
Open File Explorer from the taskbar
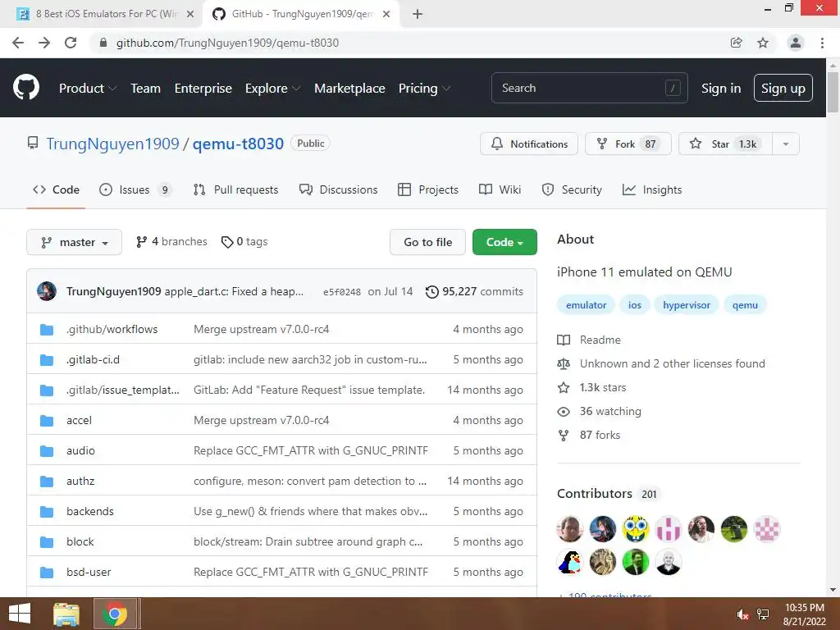[66, 614]
